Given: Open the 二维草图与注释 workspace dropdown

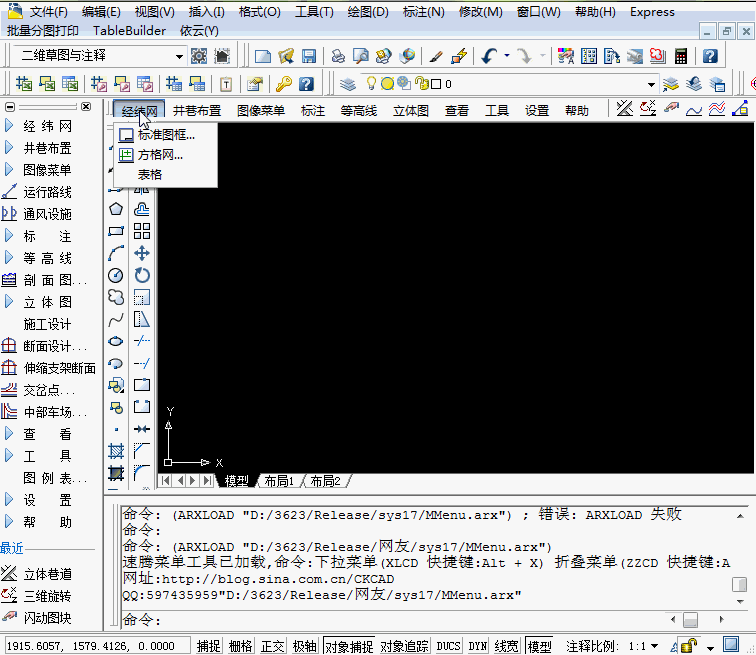Looking at the screenshot, I should pos(179,56).
